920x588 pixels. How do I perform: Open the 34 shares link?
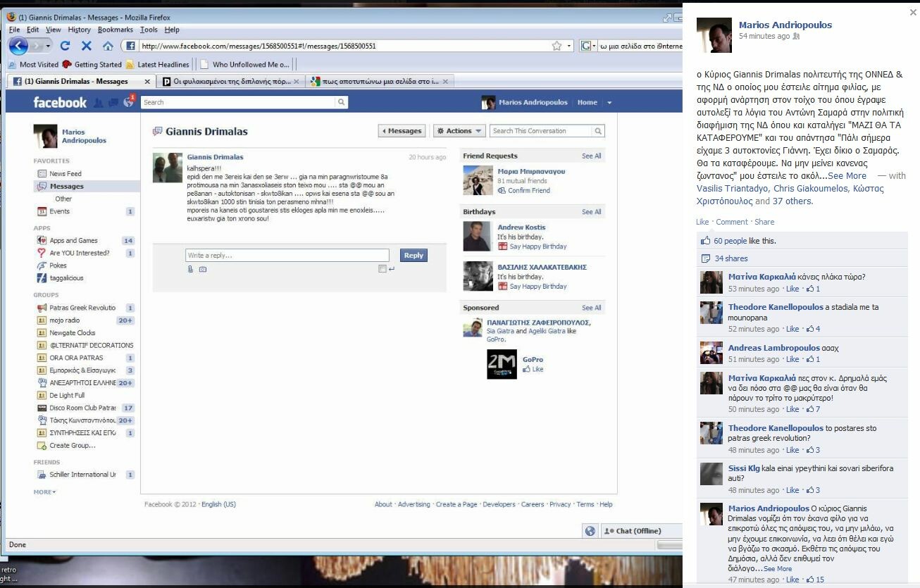731,258
